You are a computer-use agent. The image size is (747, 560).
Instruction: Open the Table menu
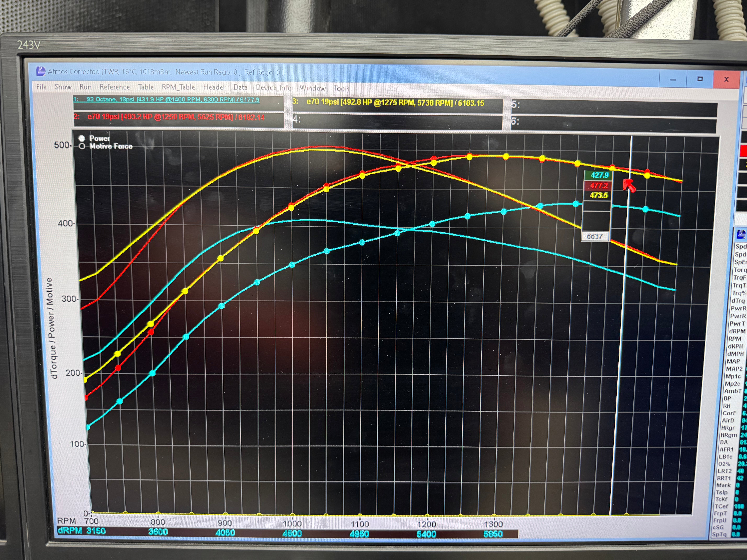[x=146, y=87]
